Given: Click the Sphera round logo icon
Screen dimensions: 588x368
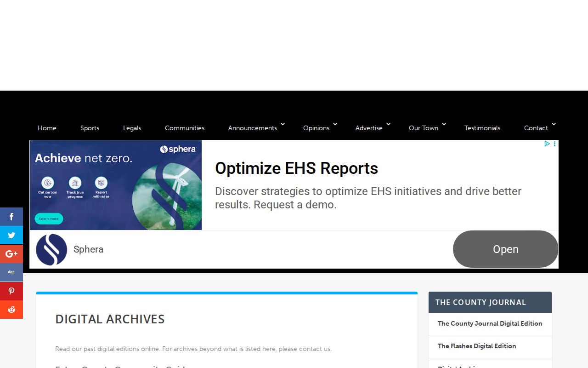Looking at the screenshot, I should point(51,249).
